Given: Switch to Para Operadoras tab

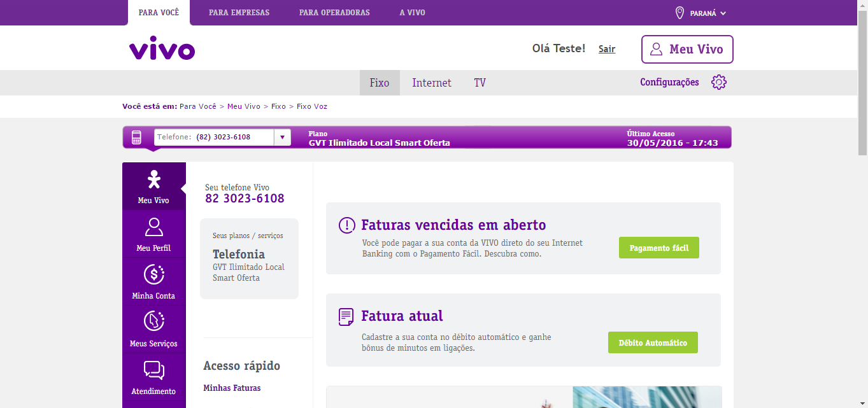Looking at the screenshot, I should pos(334,13).
